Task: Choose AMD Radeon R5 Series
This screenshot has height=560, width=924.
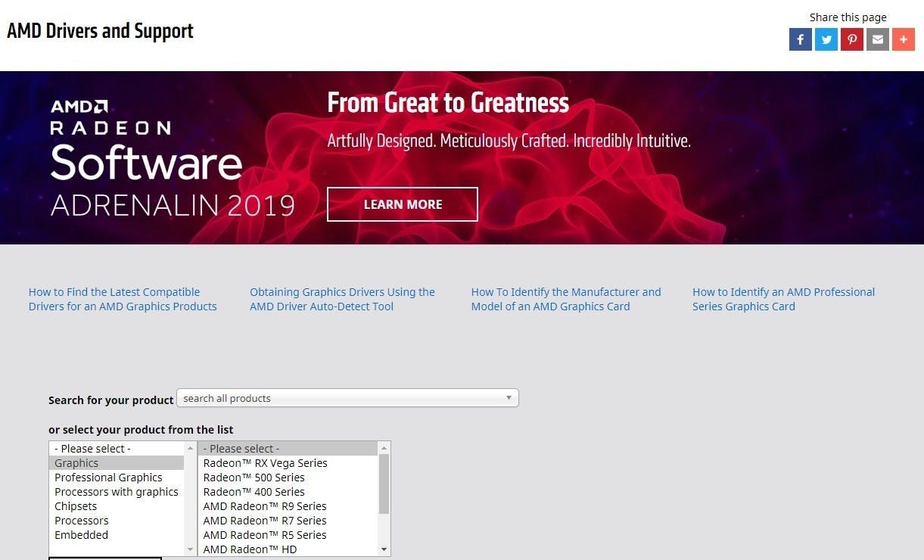Action: pyautogui.click(x=288, y=535)
